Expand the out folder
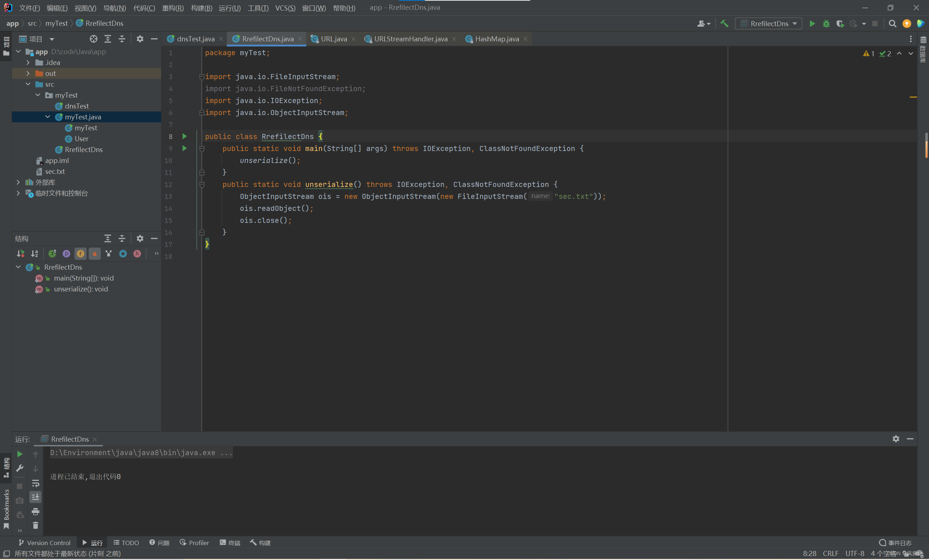Viewport: 929px width, 560px height. click(28, 74)
